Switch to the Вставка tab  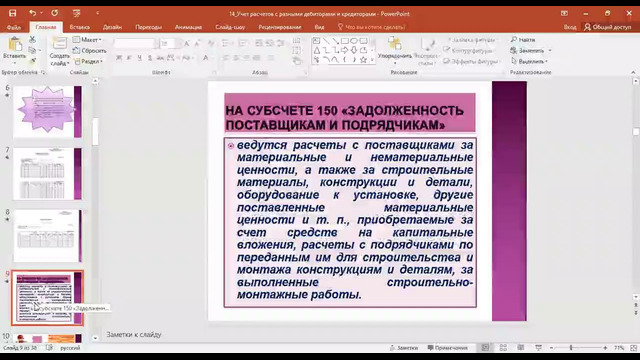pyautogui.click(x=80, y=27)
